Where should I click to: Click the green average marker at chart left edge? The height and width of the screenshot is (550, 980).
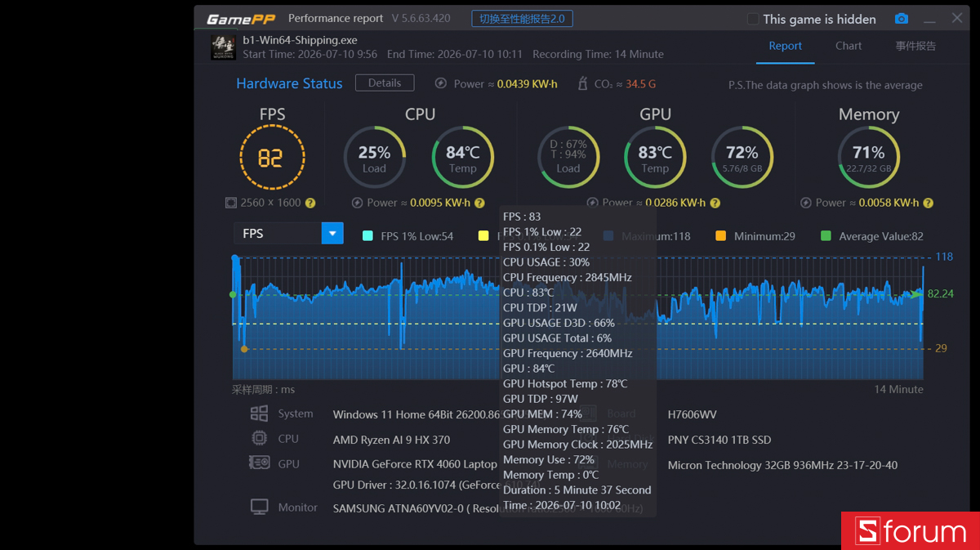(233, 294)
